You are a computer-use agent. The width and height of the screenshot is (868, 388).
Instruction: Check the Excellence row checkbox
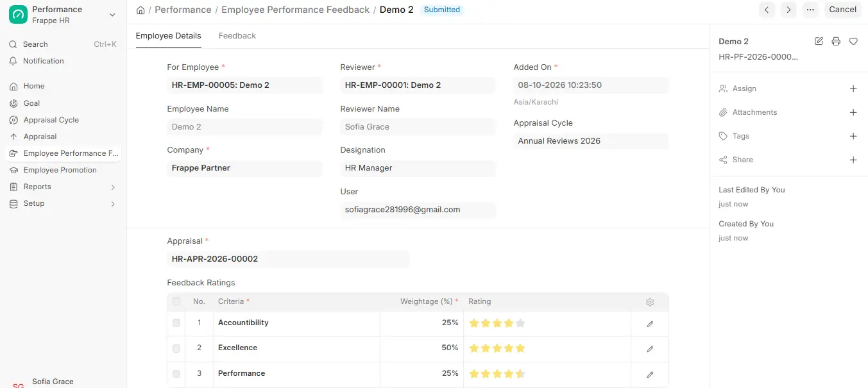(x=176, y=348)
